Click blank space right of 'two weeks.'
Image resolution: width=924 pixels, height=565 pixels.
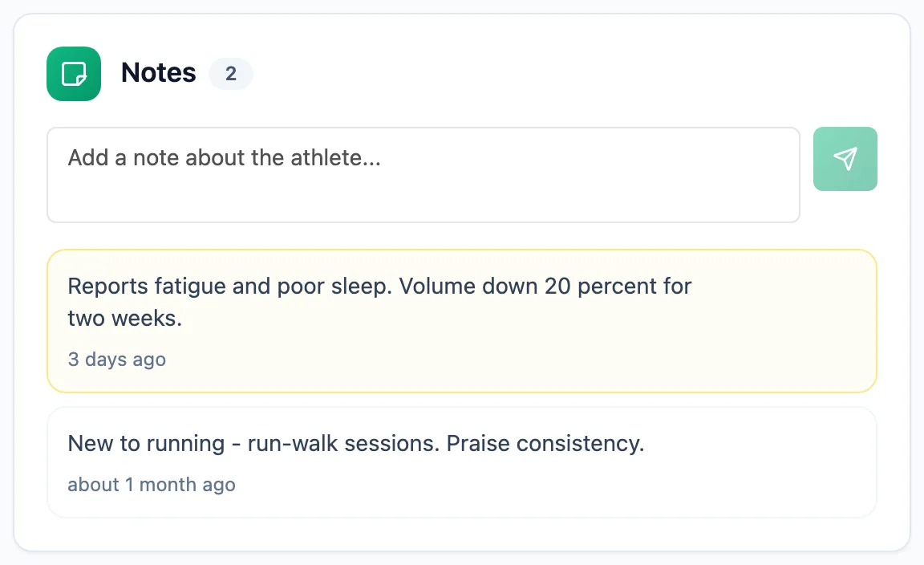pos(500,319)
